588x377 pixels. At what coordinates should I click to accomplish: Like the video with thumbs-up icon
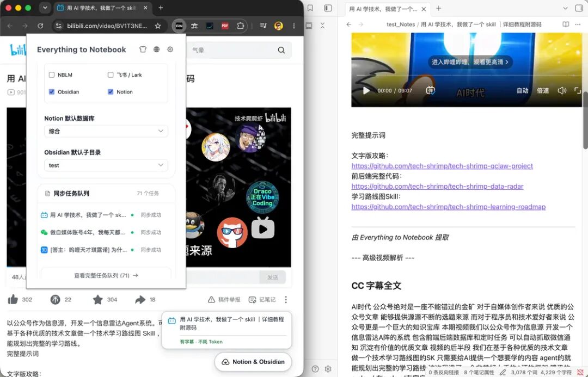(13, 299)
